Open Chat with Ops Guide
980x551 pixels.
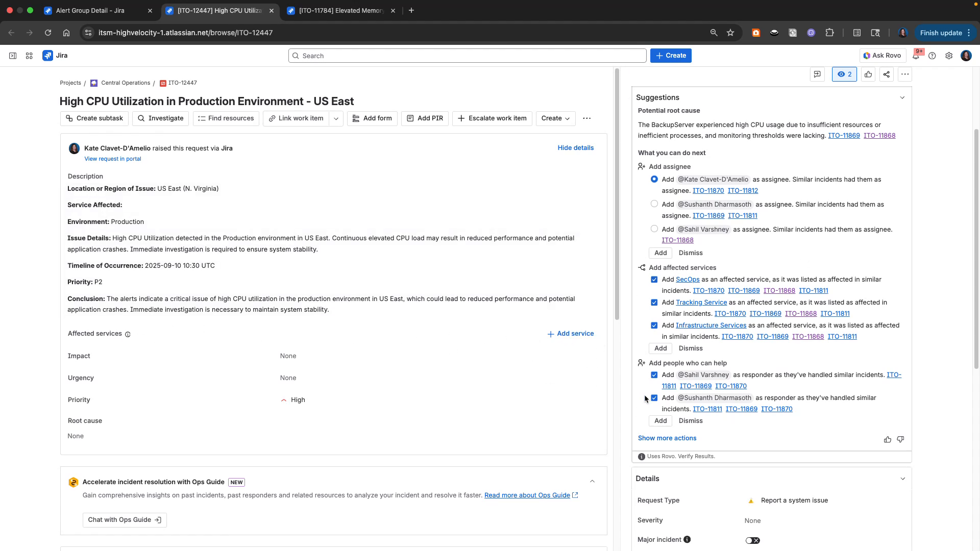pyautogui.click(x=125, y=519)
